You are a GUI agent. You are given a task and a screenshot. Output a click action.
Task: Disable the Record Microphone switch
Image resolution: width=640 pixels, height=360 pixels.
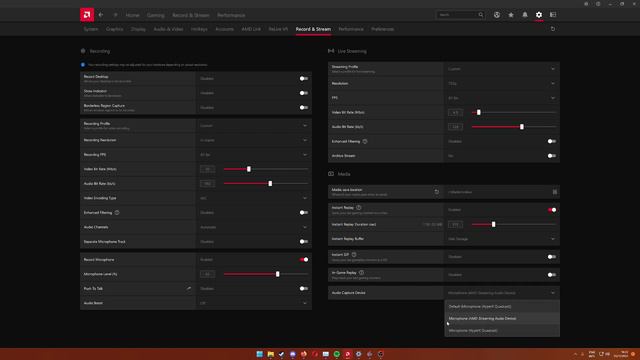[x=304, y=260]
